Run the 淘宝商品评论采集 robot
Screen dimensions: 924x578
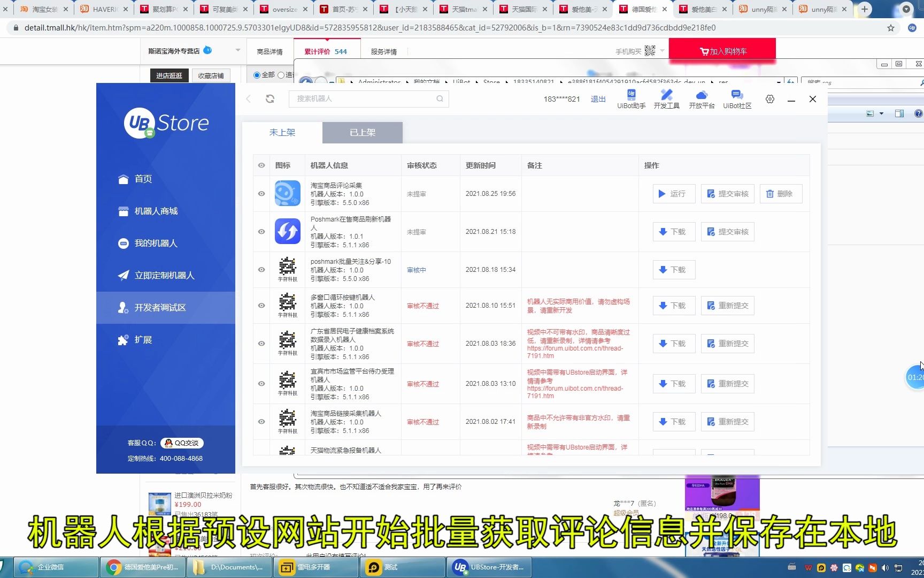pos(674,194)
